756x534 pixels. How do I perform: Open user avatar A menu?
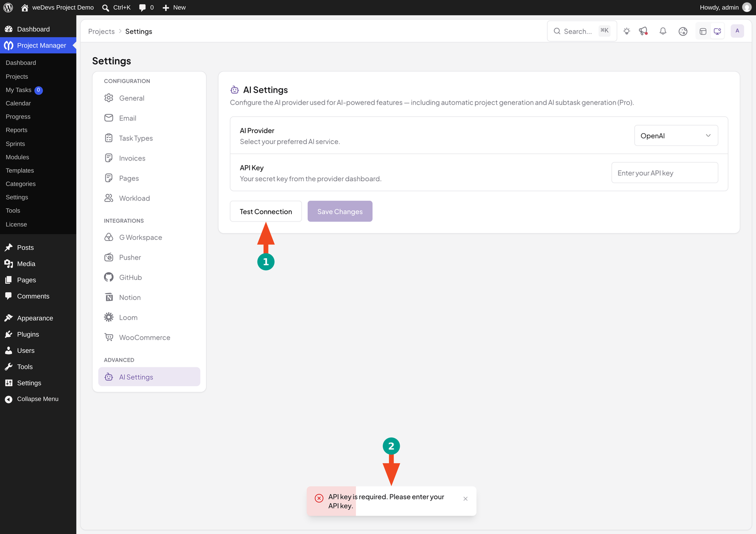pyautogui.click(x=737, y=31)
